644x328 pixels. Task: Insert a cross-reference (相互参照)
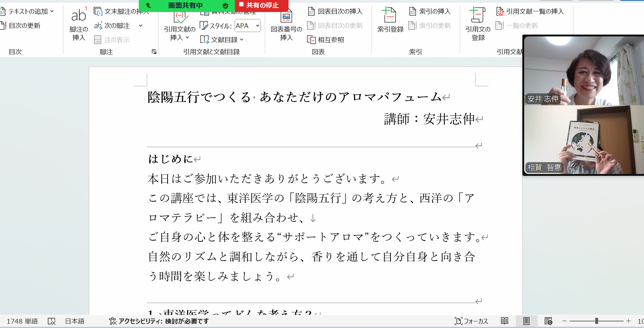pyautogui.click(x=326, y=40)
